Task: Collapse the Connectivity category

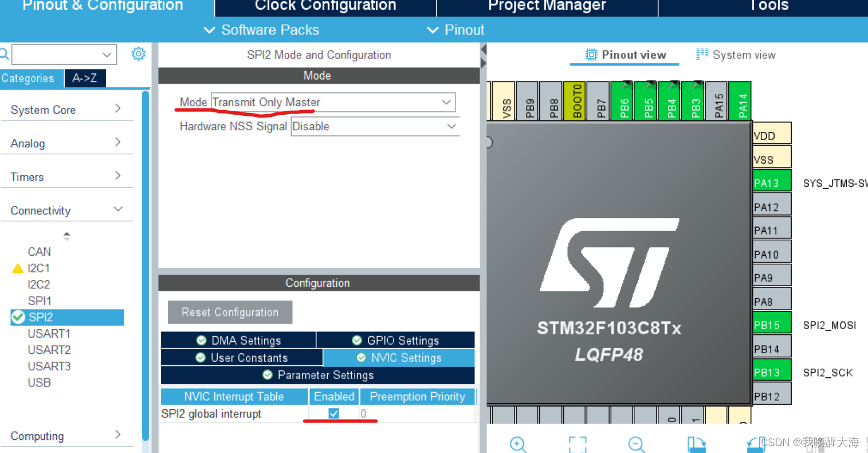Action: click(x=119, y=209)
